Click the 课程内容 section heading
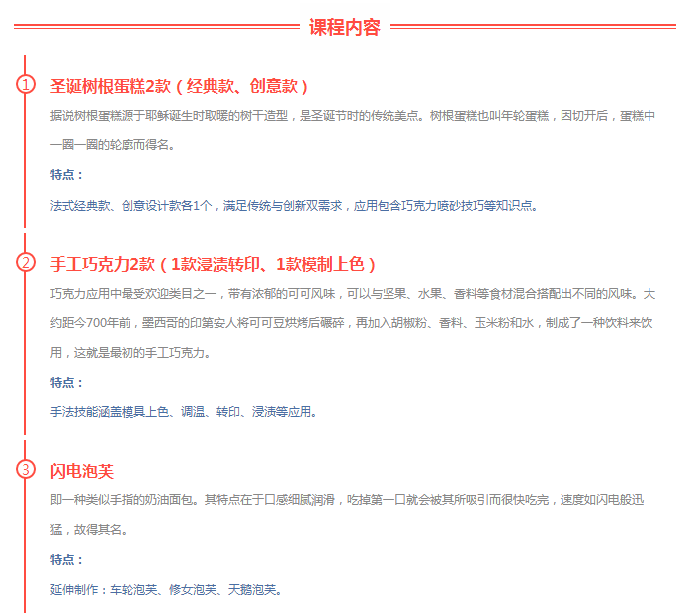 click(x=345, y=27)
